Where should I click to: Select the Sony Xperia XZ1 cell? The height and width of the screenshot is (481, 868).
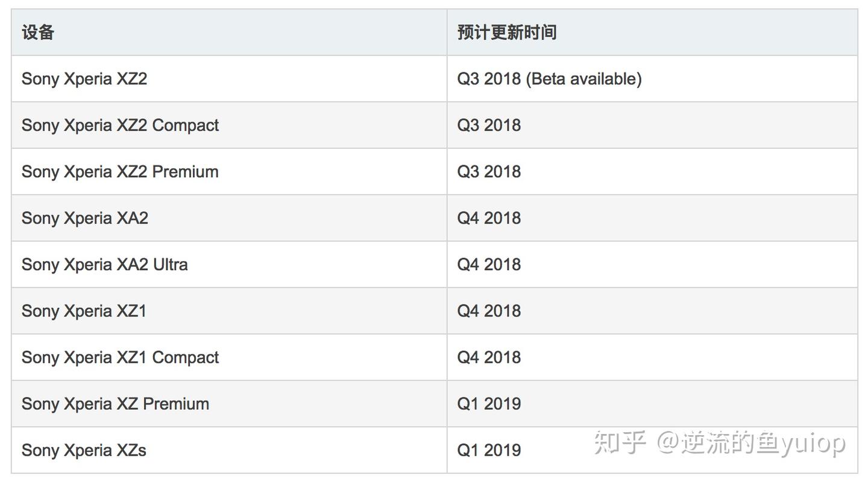click(x=84, y=311)
